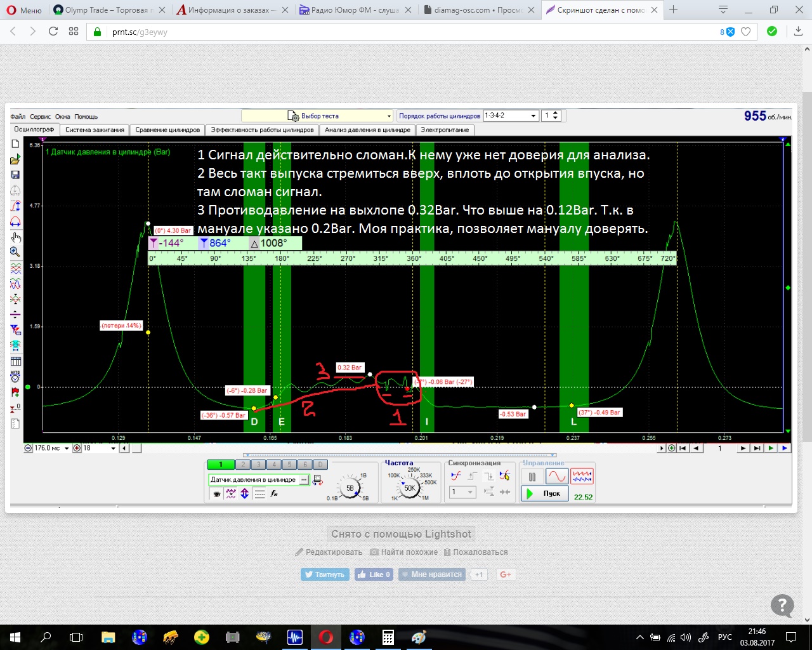Open file using the folder icon in left toolbar

click(16, 159)
